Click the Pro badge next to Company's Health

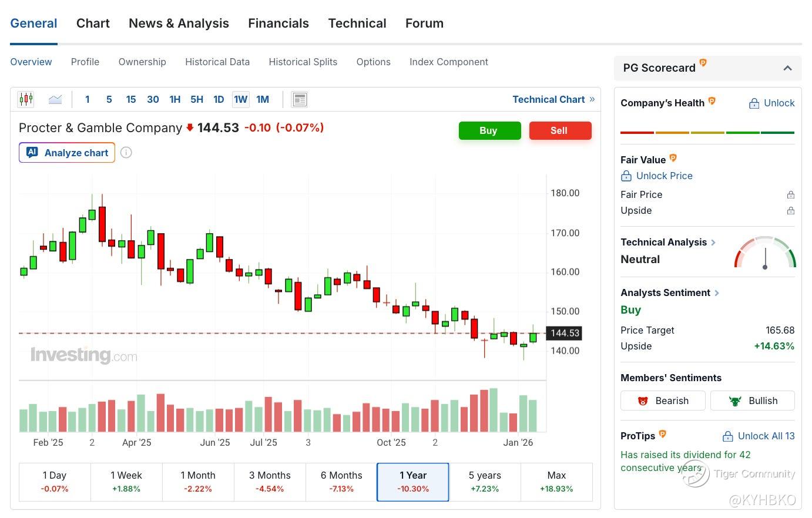(x=712, y=101)
